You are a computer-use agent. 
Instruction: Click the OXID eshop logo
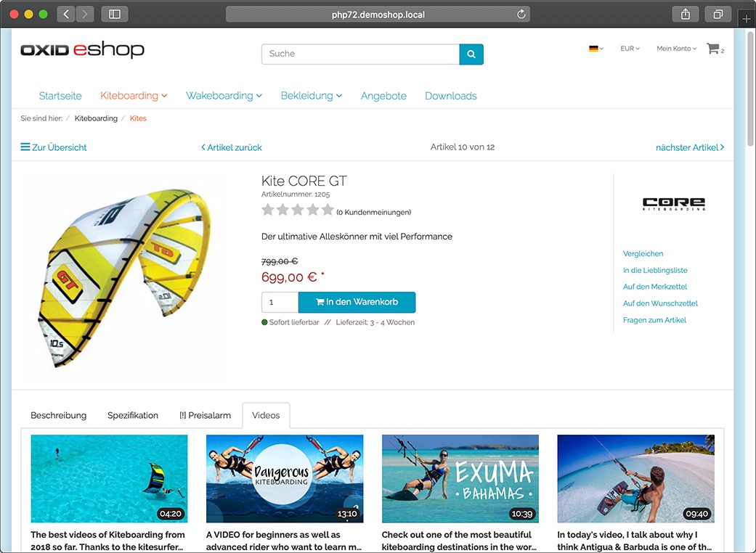point(83,49)
